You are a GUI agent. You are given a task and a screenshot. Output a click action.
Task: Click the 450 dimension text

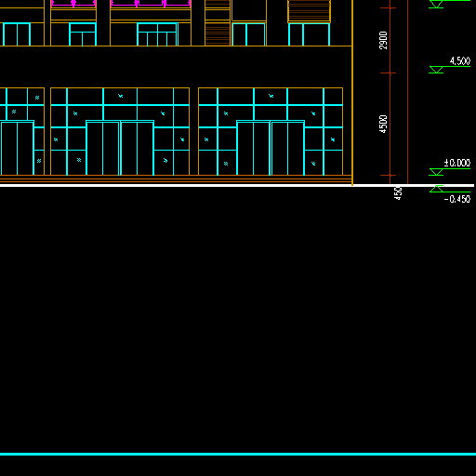click(398, 193)
